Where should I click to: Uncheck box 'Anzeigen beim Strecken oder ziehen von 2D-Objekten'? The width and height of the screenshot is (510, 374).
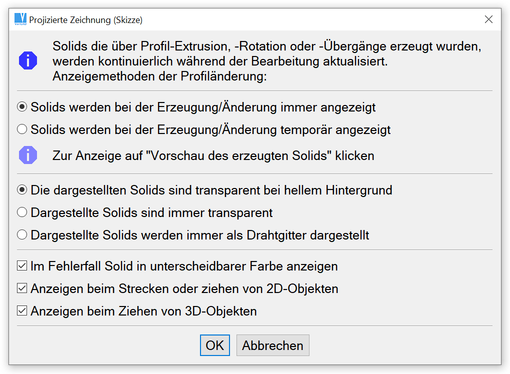pos(22,288)
